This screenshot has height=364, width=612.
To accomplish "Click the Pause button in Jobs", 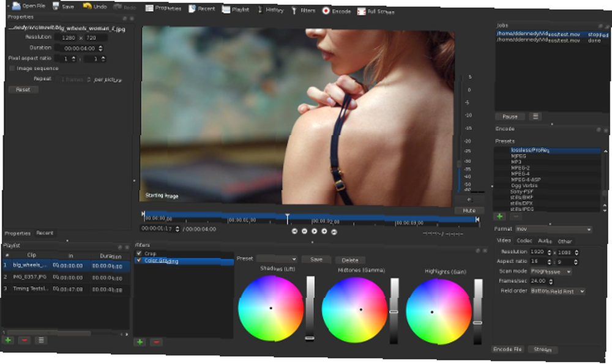I will [x=510, y=116].
